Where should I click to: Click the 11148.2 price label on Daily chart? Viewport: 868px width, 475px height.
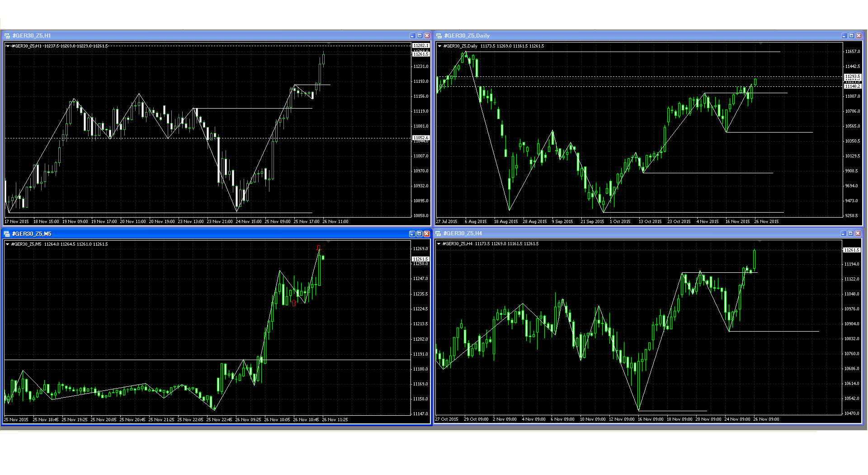[x=853, y=86]
